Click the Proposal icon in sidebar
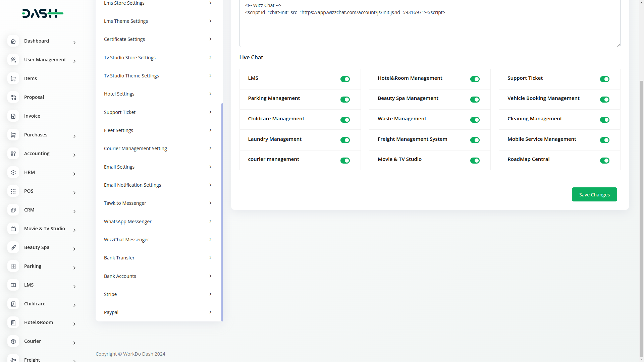Viewport: 644px width, 362px height. tap(13, 97)
